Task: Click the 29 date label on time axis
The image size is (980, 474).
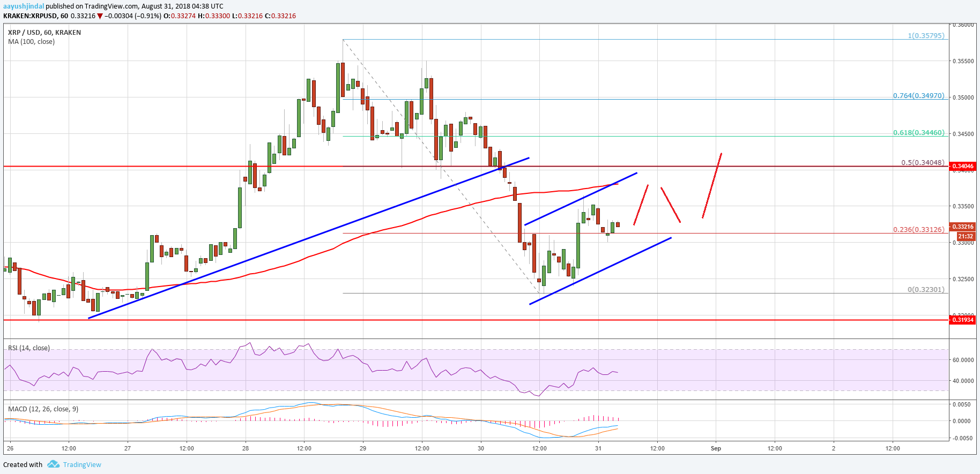Action: click(363, 449)
